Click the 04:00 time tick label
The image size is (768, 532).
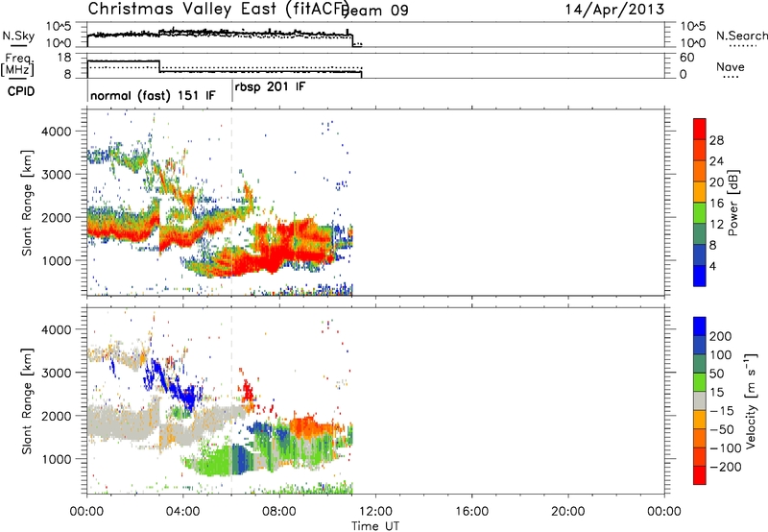point(183,512)
